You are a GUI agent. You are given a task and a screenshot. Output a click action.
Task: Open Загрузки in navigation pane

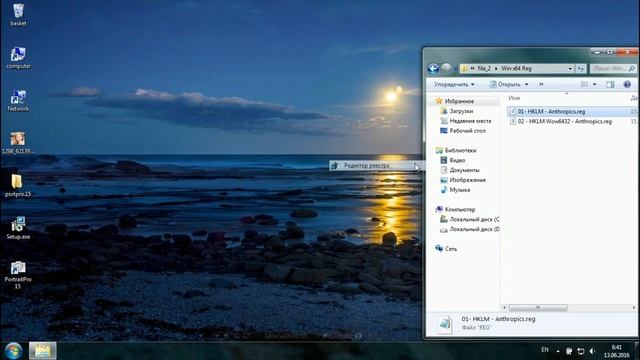(x=461, y=111)
